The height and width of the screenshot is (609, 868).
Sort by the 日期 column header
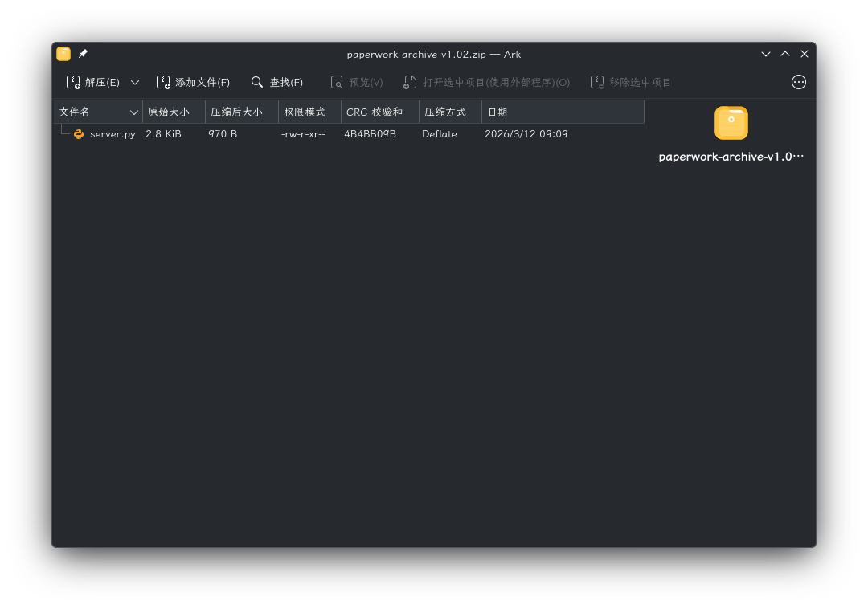point(563,112)
